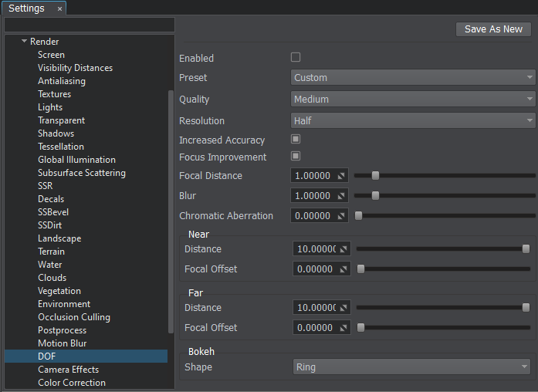Open Postprocess settings
The image size is (538, 392).
pos(62,330)
